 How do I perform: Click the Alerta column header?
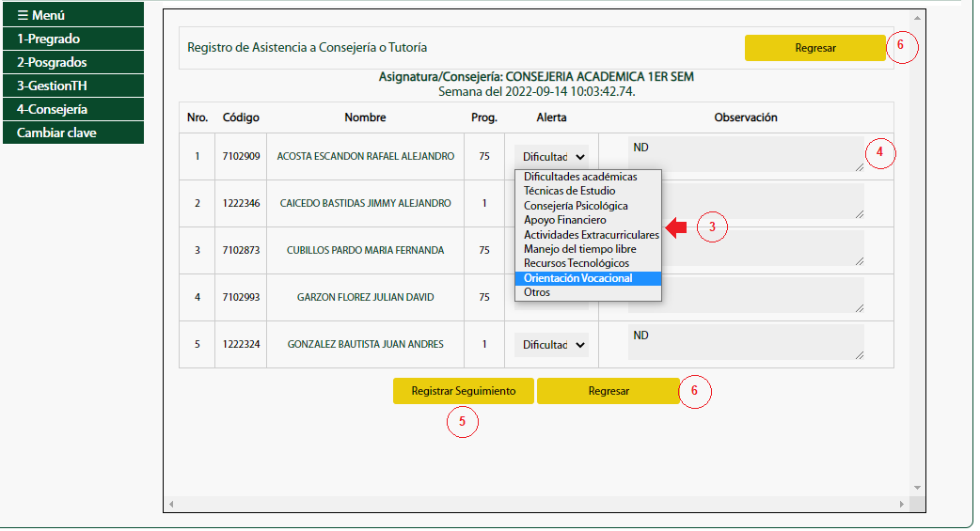(551, 117)
